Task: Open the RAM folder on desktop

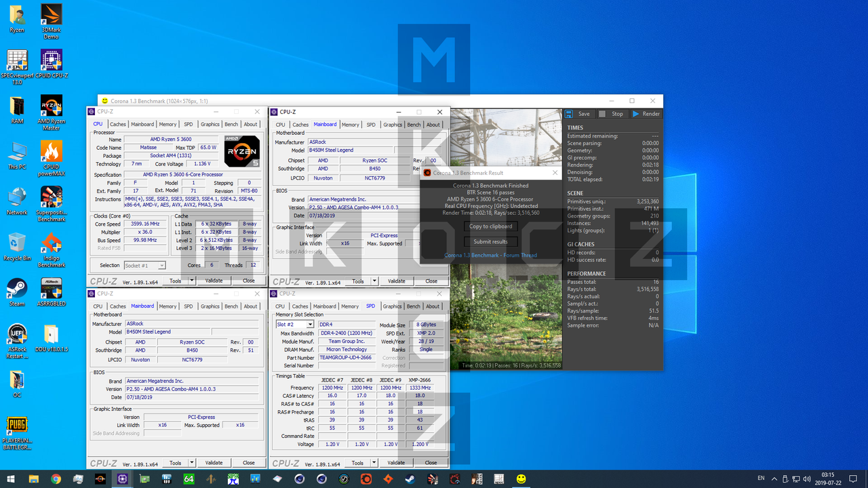Action: click(17, 110)
